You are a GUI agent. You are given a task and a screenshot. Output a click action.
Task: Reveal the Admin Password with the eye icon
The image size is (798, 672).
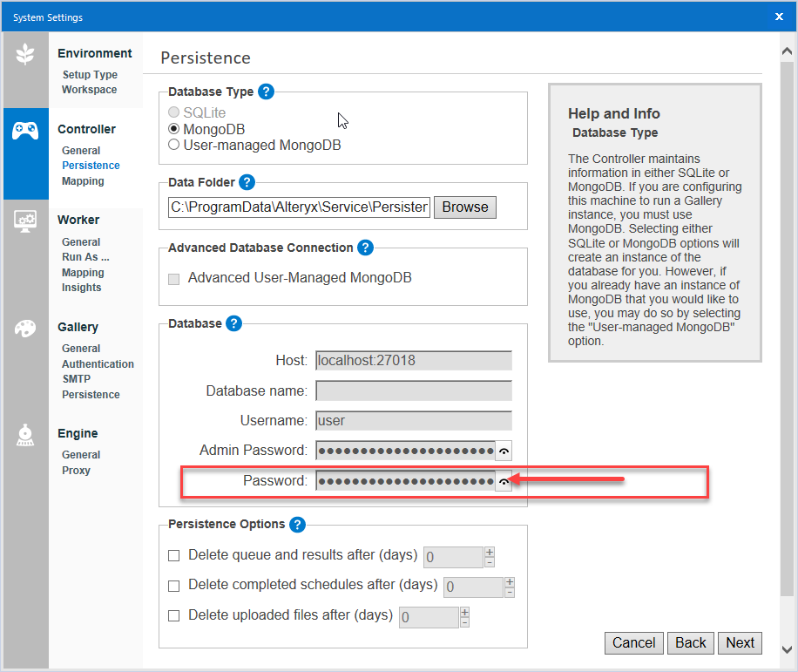(503, 451)
